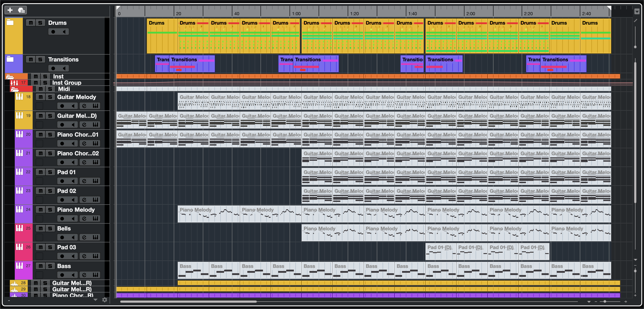Click the Inst Group mixer faders icon
The image size is (644, 309).
coord(14,83)
